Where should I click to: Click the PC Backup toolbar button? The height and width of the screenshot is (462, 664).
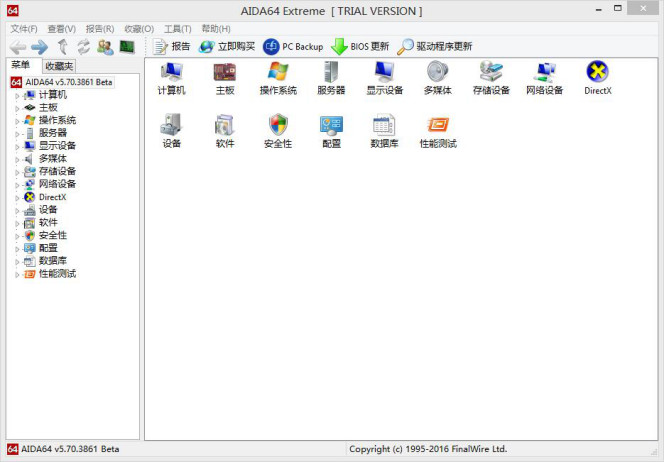click(x=293, y=47)
